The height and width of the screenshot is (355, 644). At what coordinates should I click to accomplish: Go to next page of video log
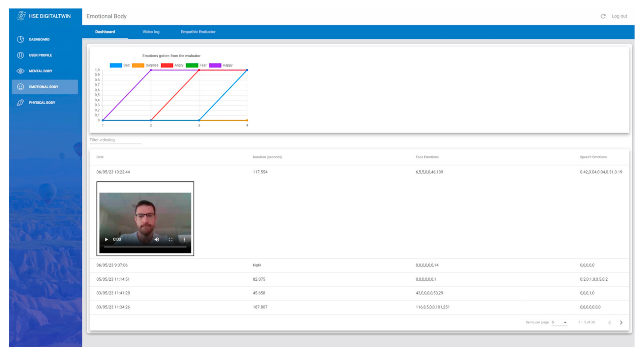coord(621,322)
